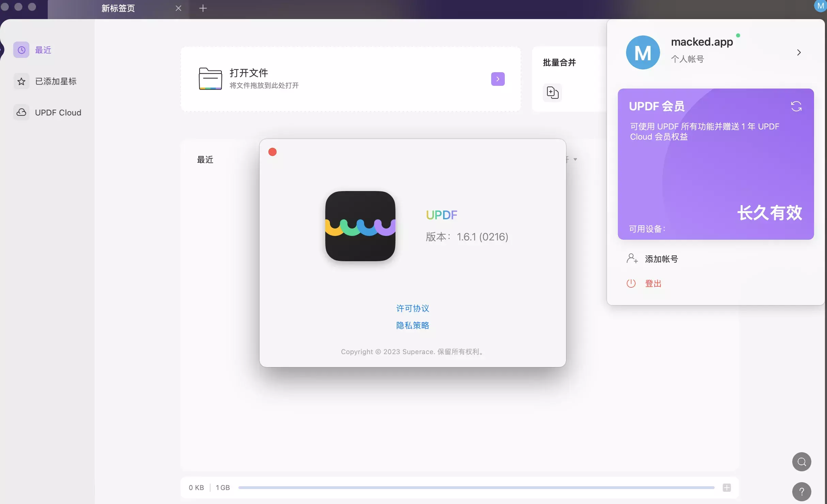Click the cloud storage usage bar

pos(476,488)
